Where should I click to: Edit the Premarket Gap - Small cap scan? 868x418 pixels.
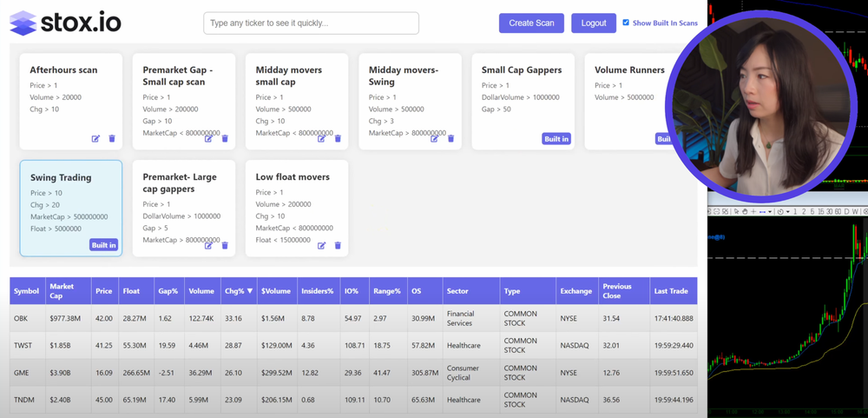[208, 138]
